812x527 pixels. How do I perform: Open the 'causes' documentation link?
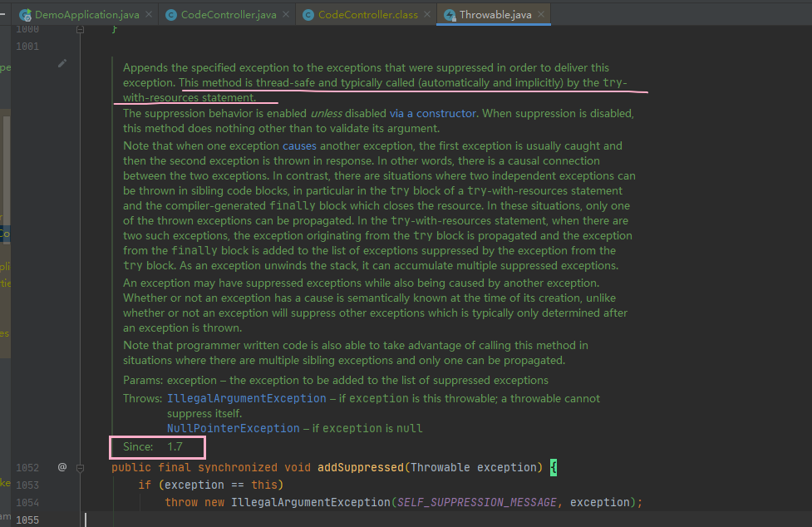point(299,146)
